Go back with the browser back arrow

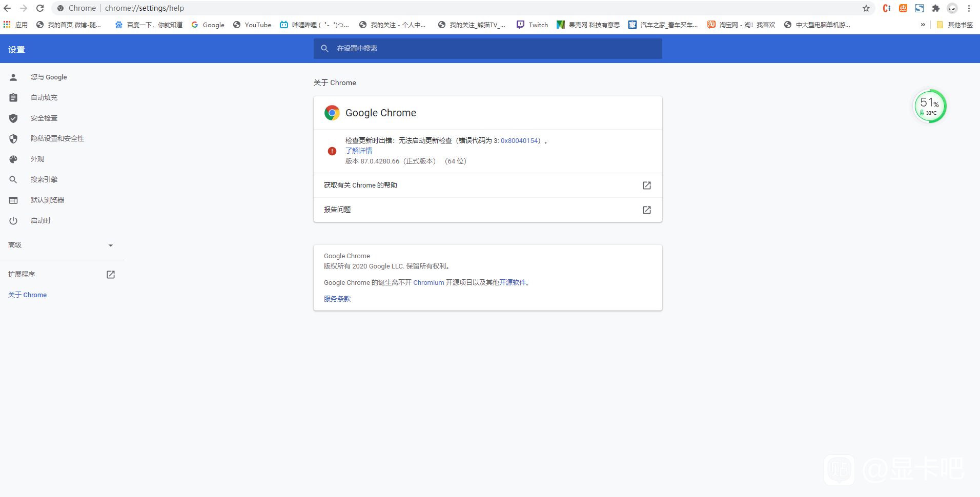click(x=7, y=8)
